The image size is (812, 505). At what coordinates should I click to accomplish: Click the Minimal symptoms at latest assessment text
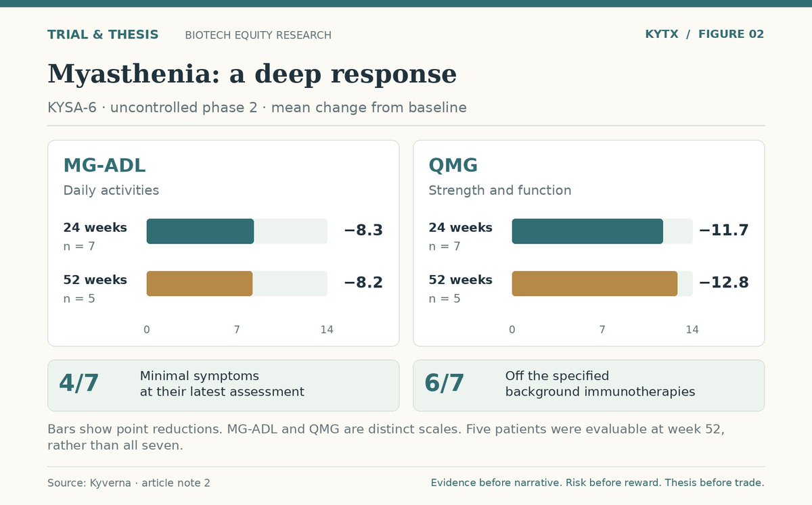point(222,384)
